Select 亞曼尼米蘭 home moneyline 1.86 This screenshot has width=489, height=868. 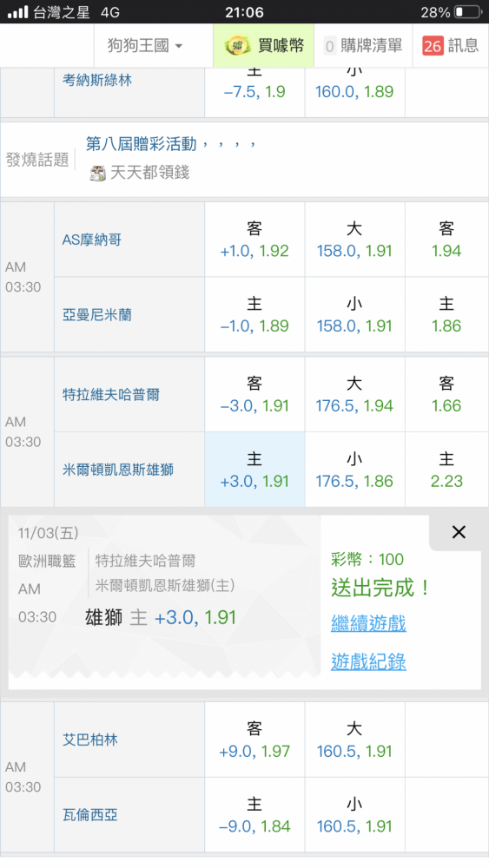tap(446, 315)
